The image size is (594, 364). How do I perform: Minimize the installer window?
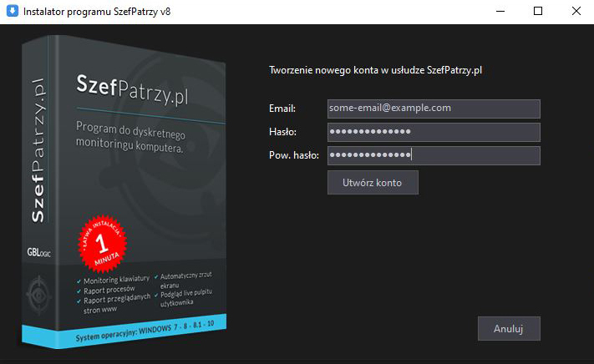[500, 12]
